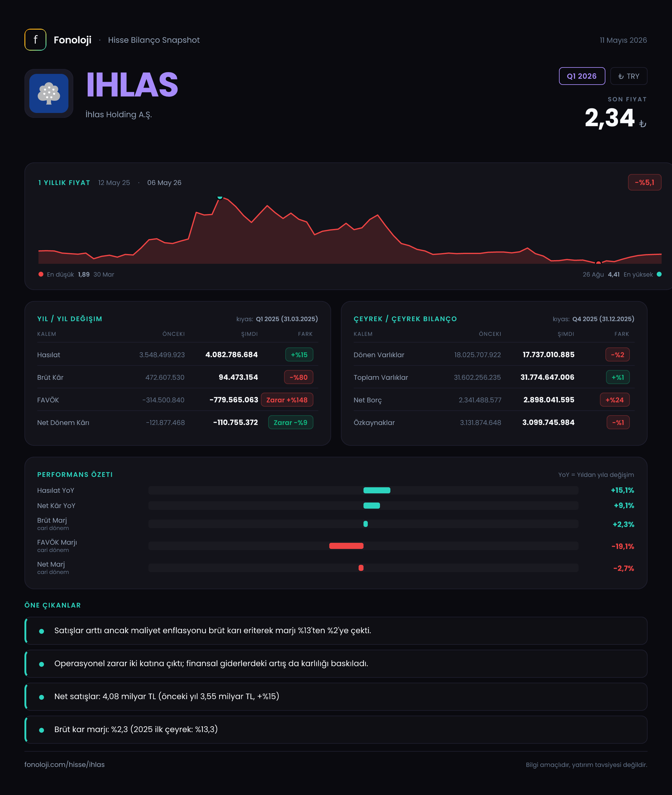The height and width of the screenshot is (795, 672).
Task: Select the Q1 2026 period badge
Action: 582,76
